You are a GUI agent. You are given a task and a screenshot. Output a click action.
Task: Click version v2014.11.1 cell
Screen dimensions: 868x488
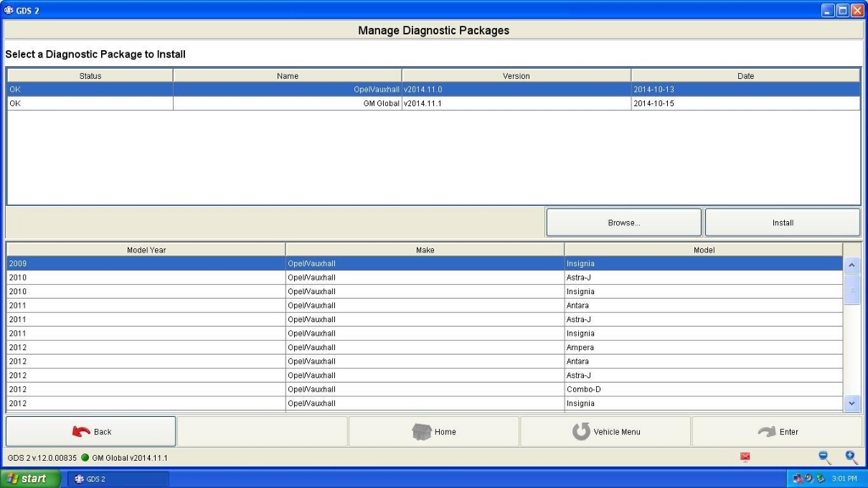516,103
